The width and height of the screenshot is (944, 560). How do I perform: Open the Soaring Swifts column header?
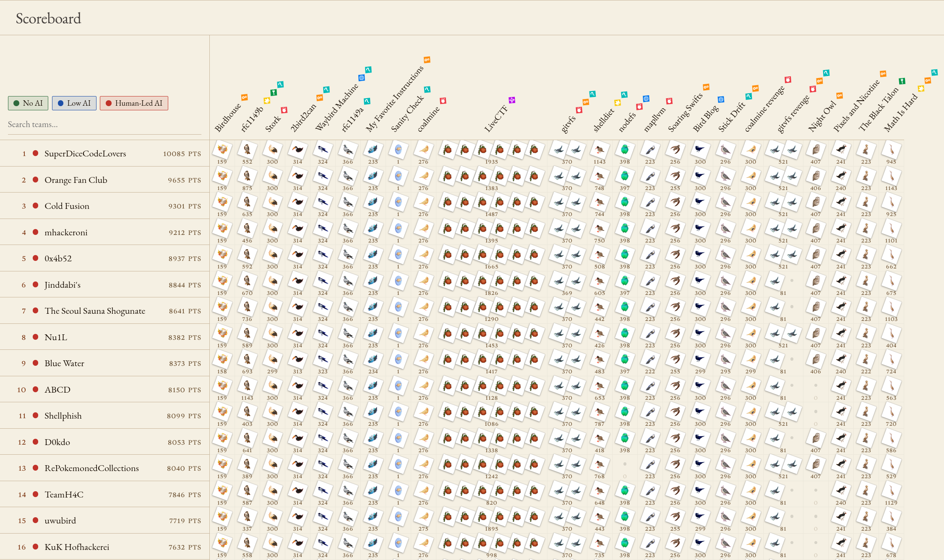click(x=685, y=113)
